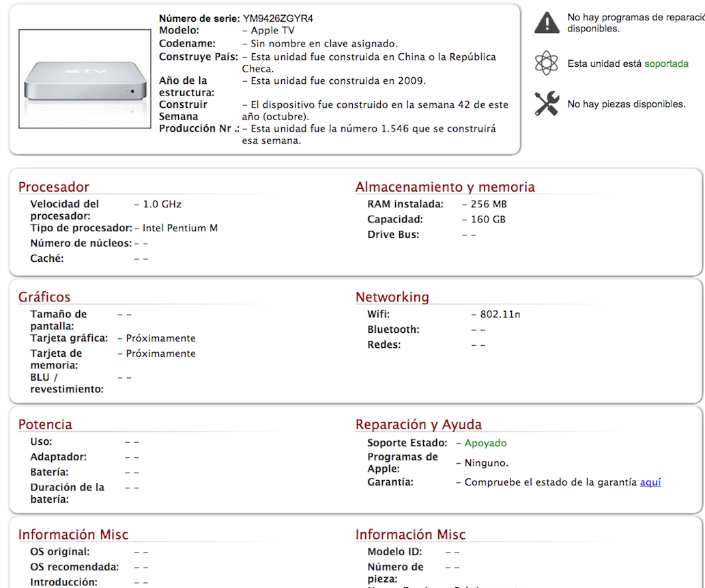Viewport: 705px width, 588px height.
Task: Click 'Sin nombre en clave asignado' codename text
Action: (x=324, y=44)
